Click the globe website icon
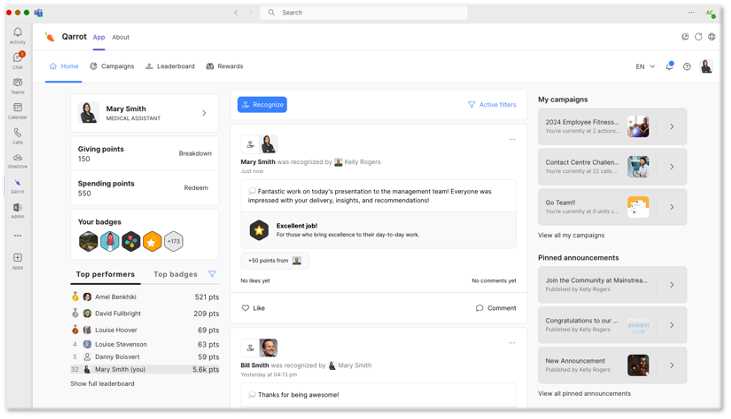The width and height of the screenshot is (731, 419). click(711, 37)
